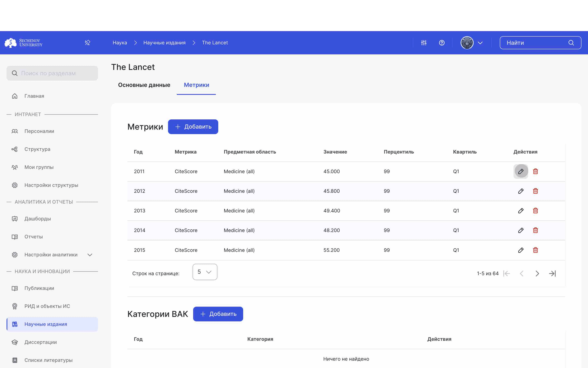Image resolution: width=588 pixels, height=368 pixels.
Task: Go to next page of metrics
Action: pyautogui.click(x=537, y=274)
